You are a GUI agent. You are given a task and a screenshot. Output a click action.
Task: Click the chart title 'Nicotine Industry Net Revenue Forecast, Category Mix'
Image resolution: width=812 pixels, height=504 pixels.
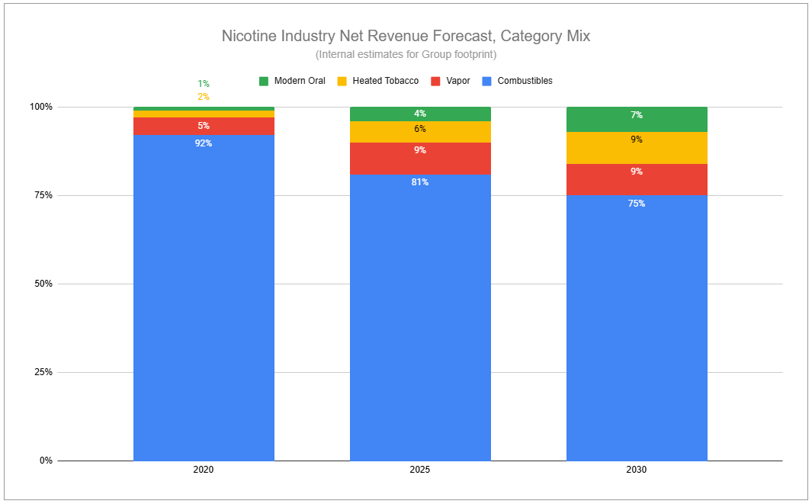tap(406, 36)
